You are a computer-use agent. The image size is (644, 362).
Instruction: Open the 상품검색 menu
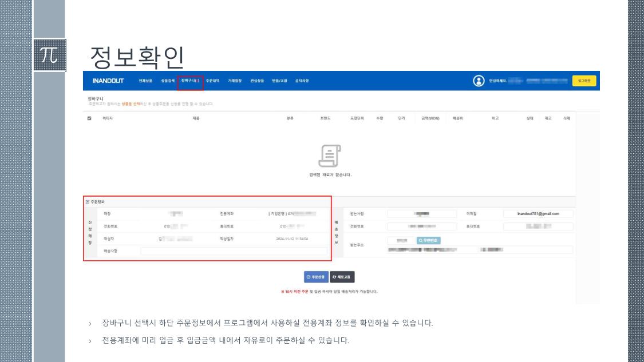point(168,81)
